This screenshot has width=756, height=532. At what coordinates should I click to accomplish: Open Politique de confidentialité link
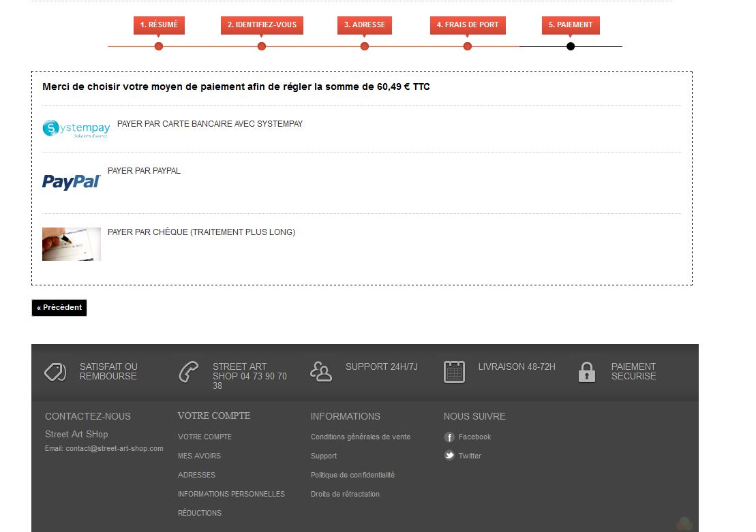point(353,475)
